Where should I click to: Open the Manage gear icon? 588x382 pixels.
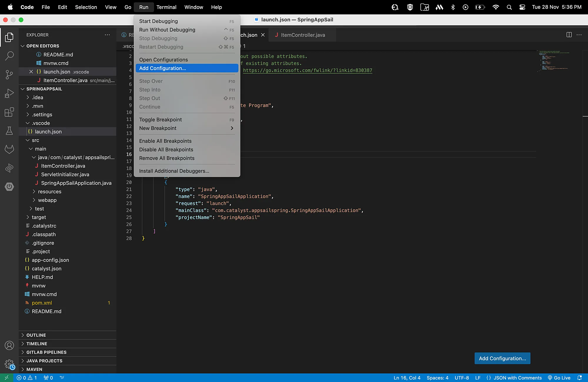[9, 364]
